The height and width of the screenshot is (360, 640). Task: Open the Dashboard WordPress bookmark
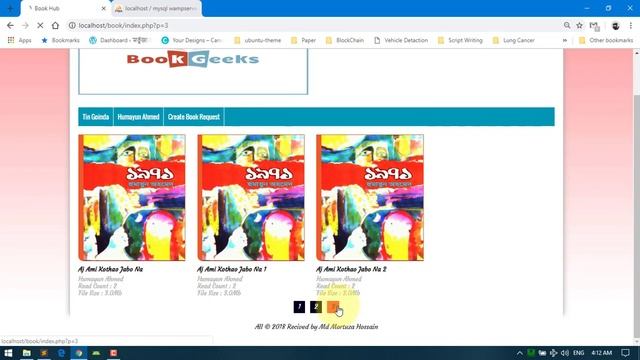pyautogui.click(x=120, y=40)
